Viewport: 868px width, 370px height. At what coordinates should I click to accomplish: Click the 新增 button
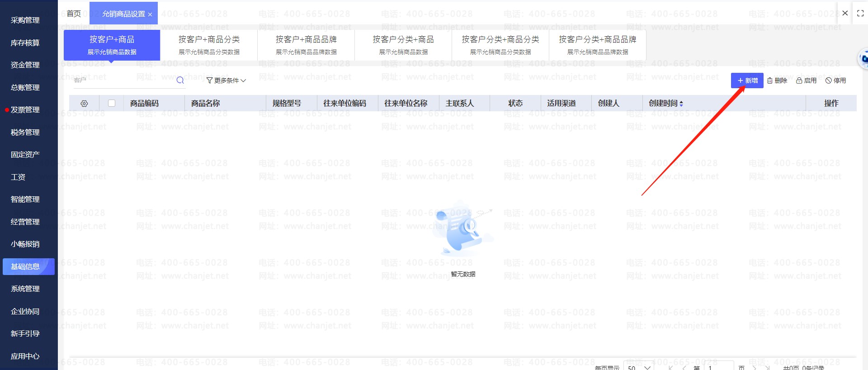(x=747, y=81)
